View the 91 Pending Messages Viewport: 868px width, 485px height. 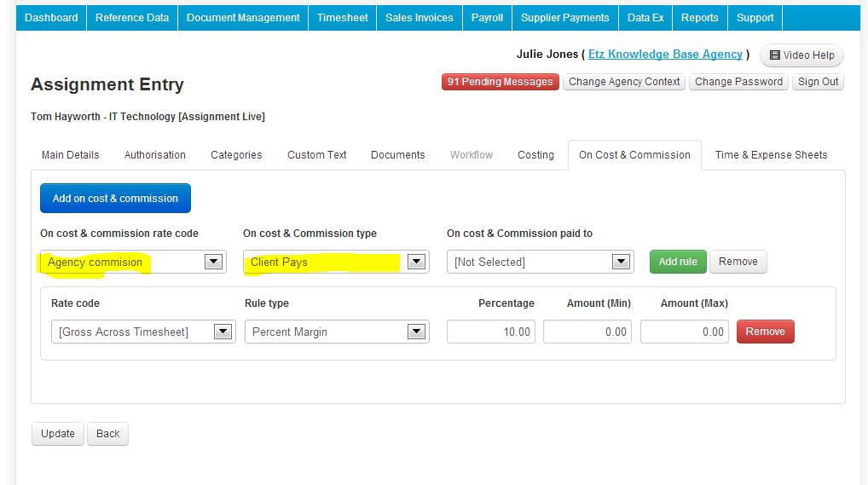(x=500, y=82)
